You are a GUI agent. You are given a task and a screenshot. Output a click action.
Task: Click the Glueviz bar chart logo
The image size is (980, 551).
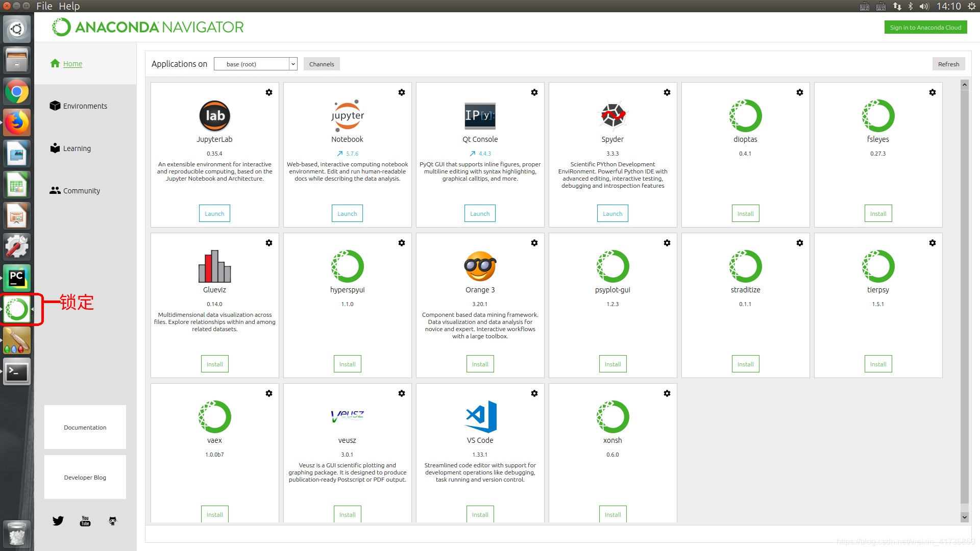(214, 266)
